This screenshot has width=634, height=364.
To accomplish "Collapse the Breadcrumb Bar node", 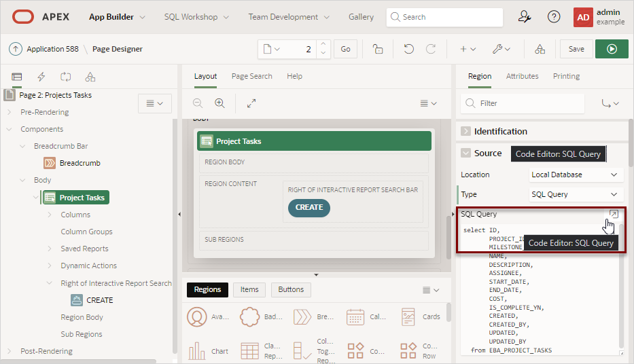I will click(x=22, y=146).
